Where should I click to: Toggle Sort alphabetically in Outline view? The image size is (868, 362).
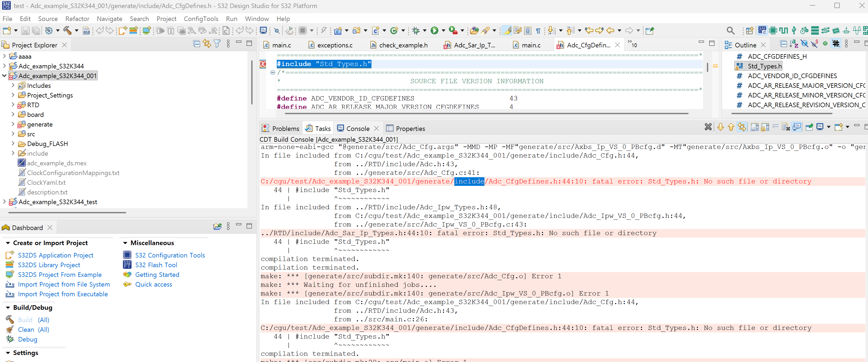pos(793,44)
